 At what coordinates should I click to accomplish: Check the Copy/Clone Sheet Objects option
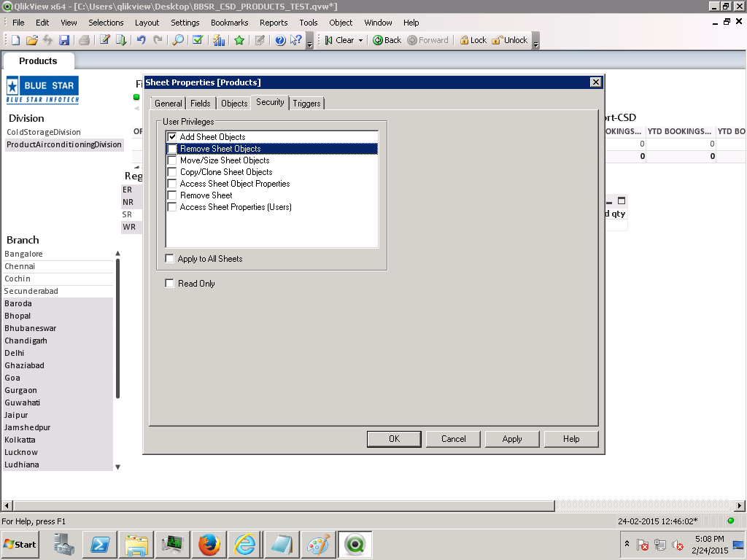tap(172, 172)
